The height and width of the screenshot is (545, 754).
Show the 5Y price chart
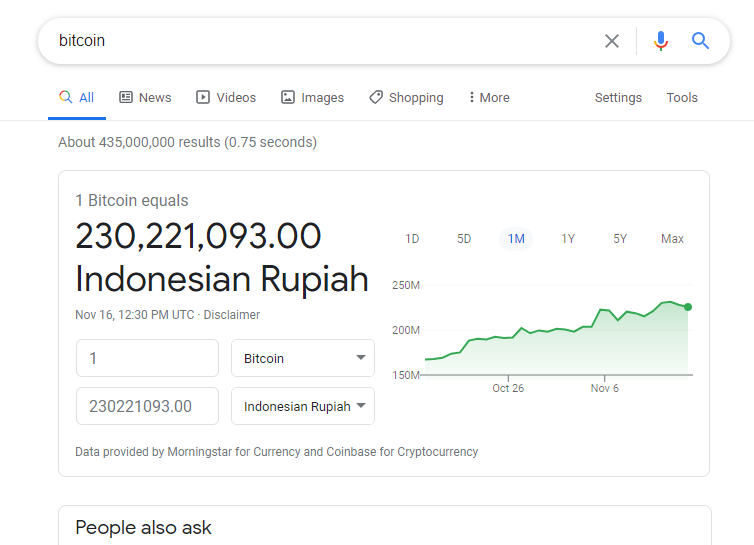pyautogui.click(x=620, y=239)
